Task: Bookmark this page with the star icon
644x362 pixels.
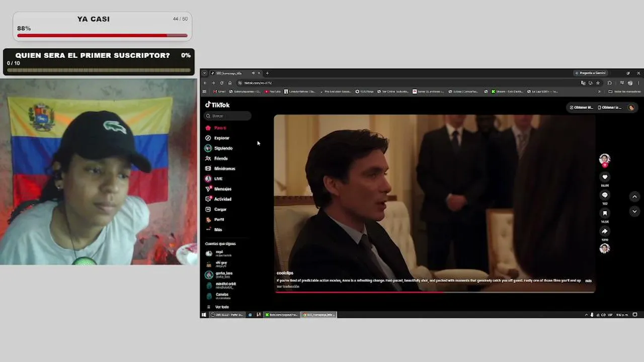Action: [598, 83]
